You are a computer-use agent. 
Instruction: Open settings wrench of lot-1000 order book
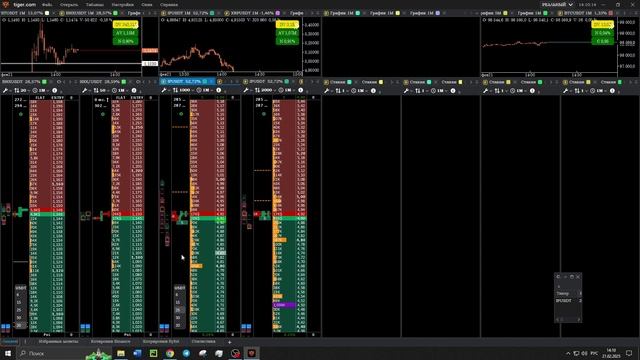164,90
